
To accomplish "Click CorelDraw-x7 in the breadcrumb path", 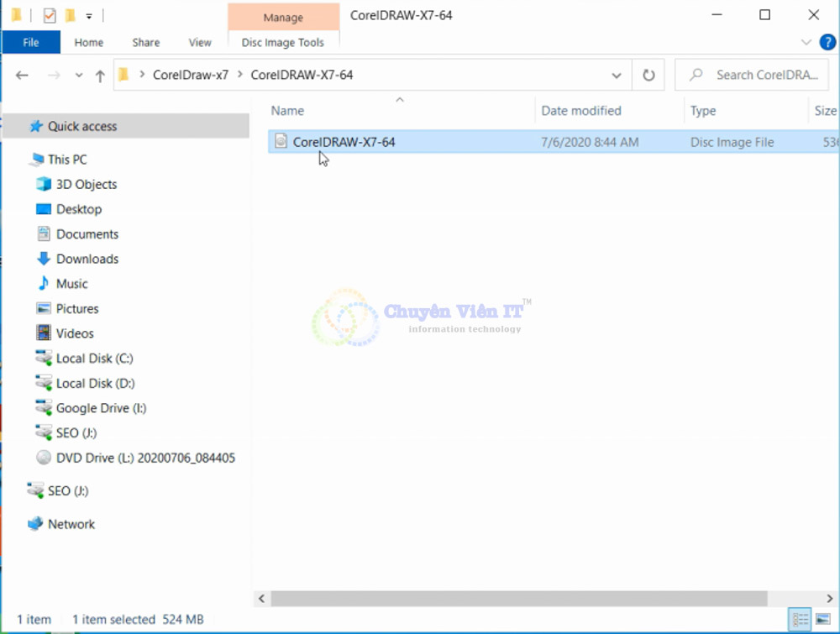I will point(191,75).
